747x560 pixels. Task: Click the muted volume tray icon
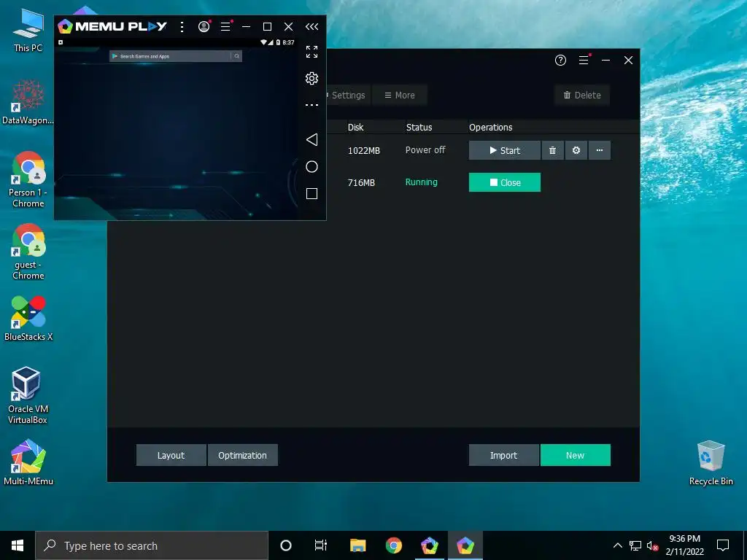click(652, 545)
